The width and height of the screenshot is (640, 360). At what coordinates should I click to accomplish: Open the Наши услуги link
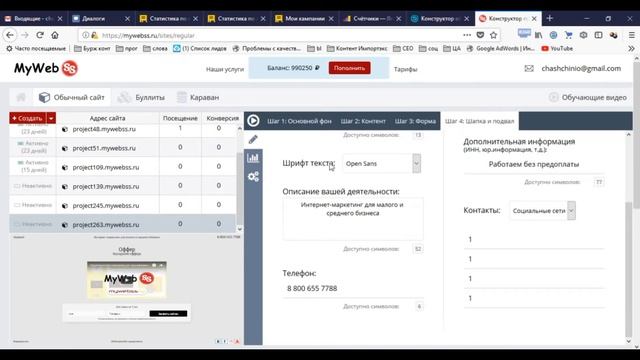pos(225,69)
